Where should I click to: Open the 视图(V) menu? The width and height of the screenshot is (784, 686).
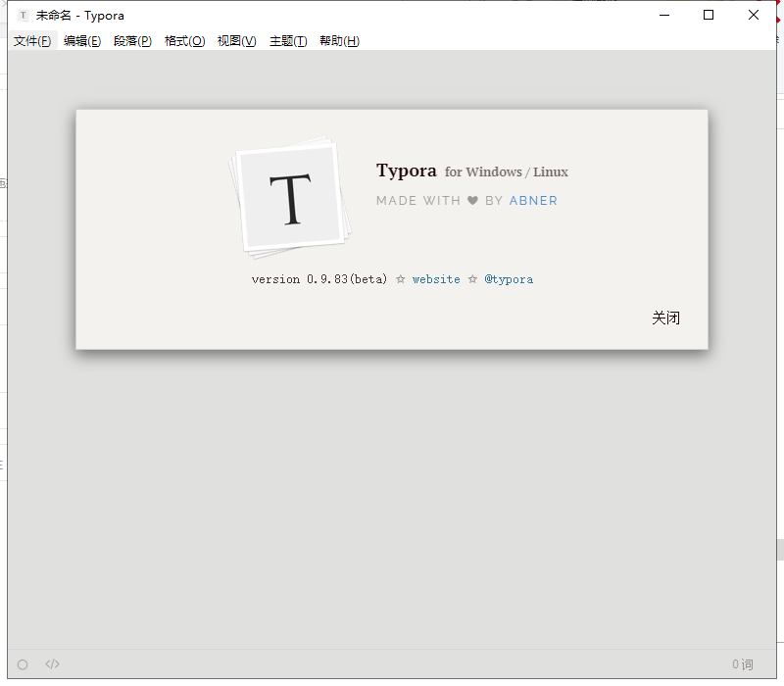[236, 41]
